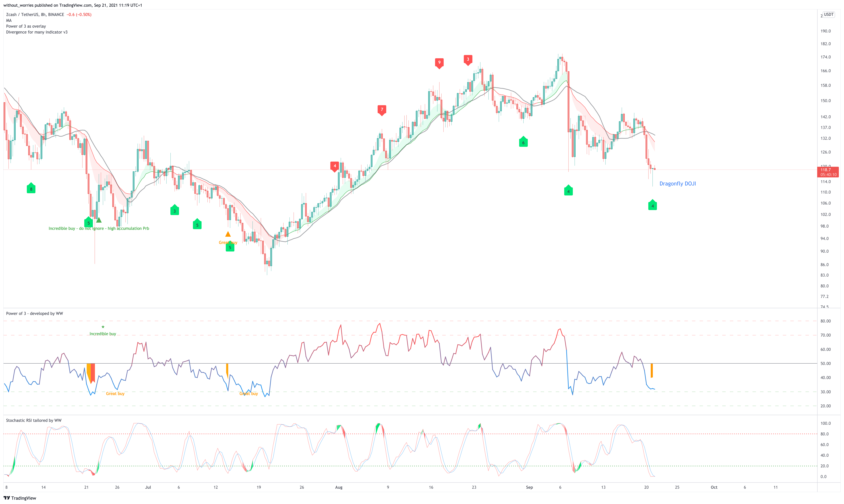Click the red 3 sell marker

coord(468,60)
